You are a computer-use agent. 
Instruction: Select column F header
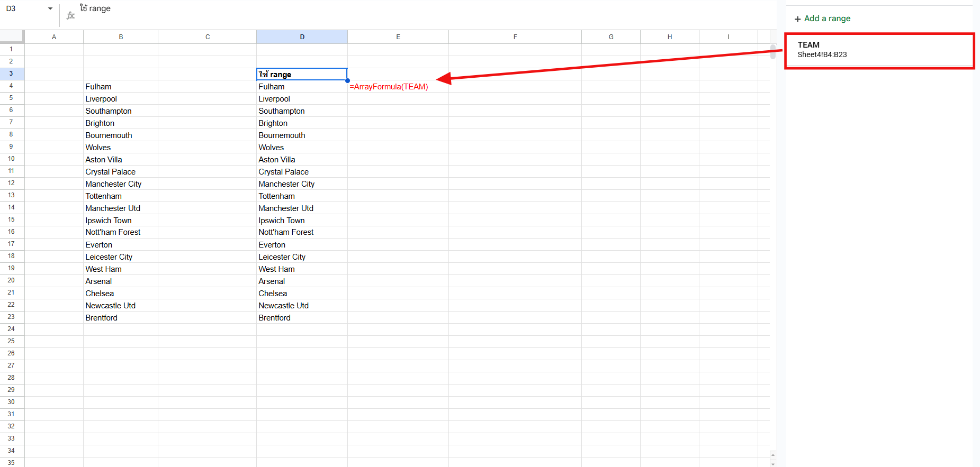(x=515, y=37)
